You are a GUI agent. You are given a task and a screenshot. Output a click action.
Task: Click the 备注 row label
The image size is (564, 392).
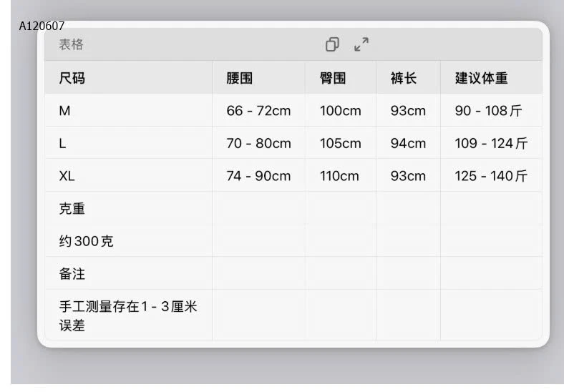(x=72, y=274)
